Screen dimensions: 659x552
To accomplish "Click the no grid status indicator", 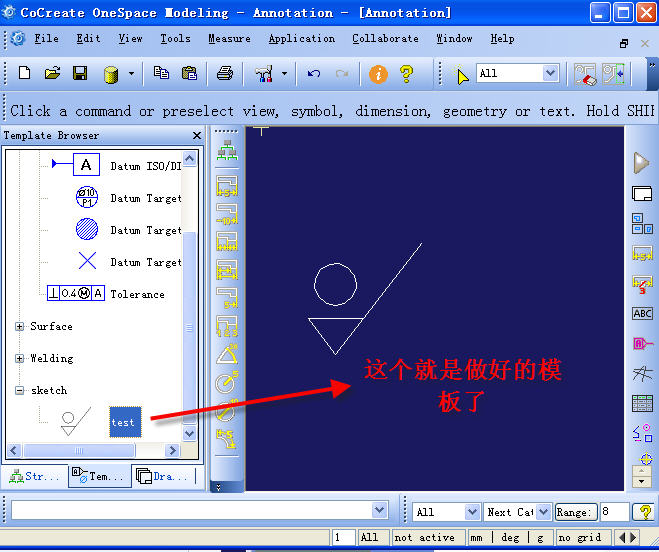I will pyautogui.click(x=582, y=537).
